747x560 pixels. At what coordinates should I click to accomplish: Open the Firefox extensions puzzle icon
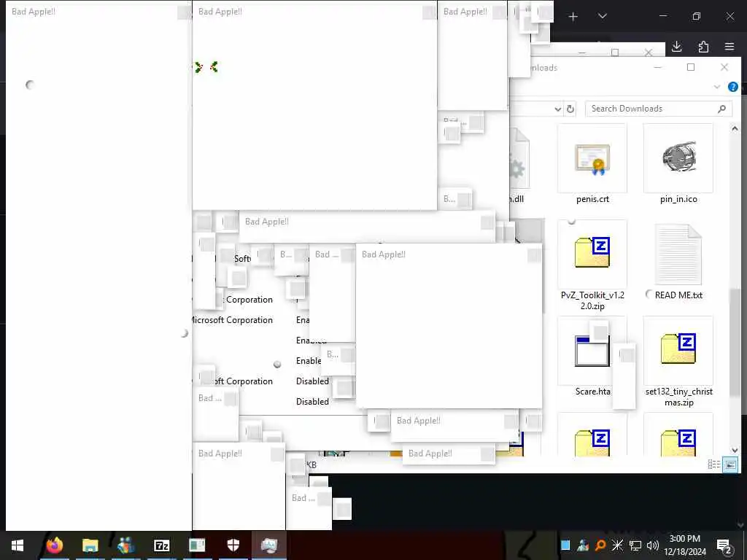(x=703, y=46)
